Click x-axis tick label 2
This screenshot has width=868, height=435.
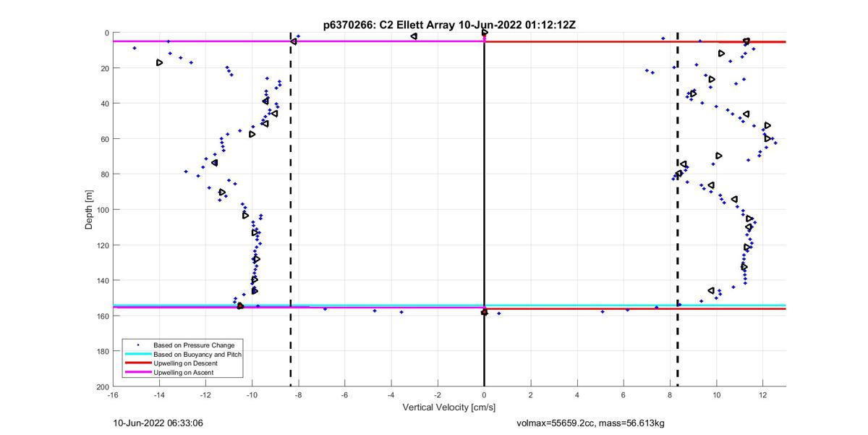(x=530, y=395)
